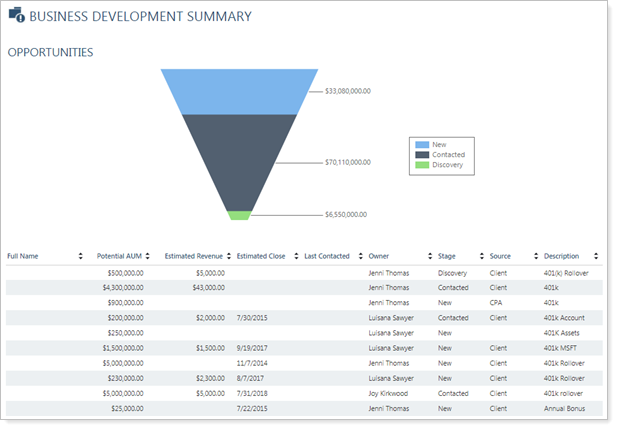This screenshot has width=617, height=429.
Task: Click the Discovery legend green swatch
Action: [x=422, y=165]
